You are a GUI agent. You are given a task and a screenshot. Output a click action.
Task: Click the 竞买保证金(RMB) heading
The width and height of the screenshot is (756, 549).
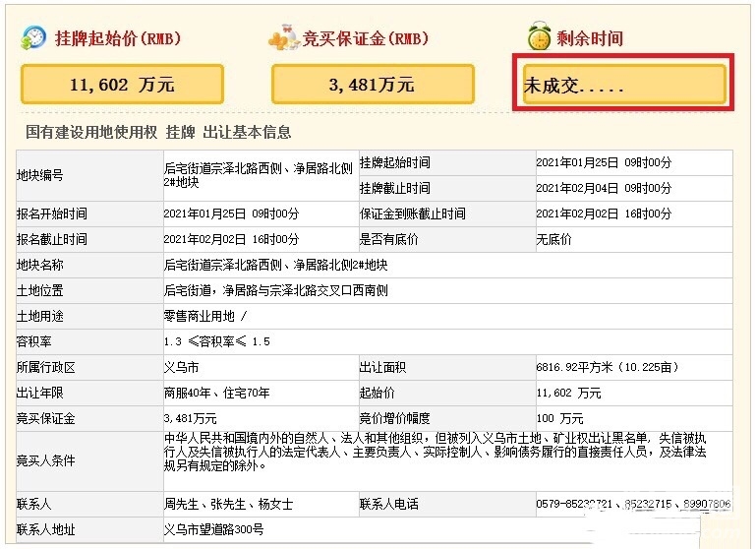tap(366, 38)
